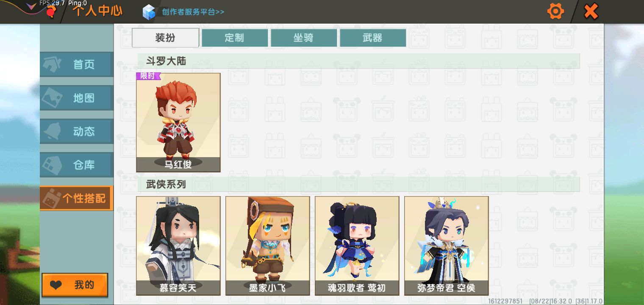Click the blue cube creator platform icon
The width and height of the screenshot is (644, 305).
(x=149, y=12)
